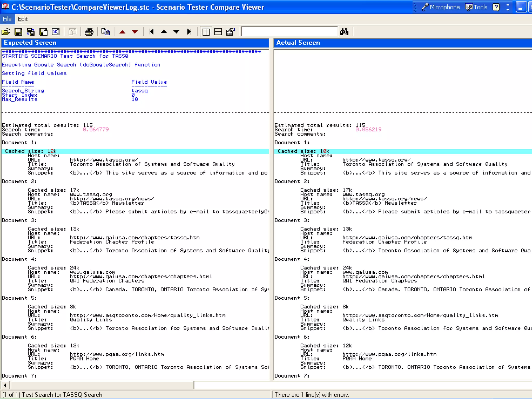Click the binoculars find icon
The width and height of the screenshot is (532, 399).
coord(344,32)
